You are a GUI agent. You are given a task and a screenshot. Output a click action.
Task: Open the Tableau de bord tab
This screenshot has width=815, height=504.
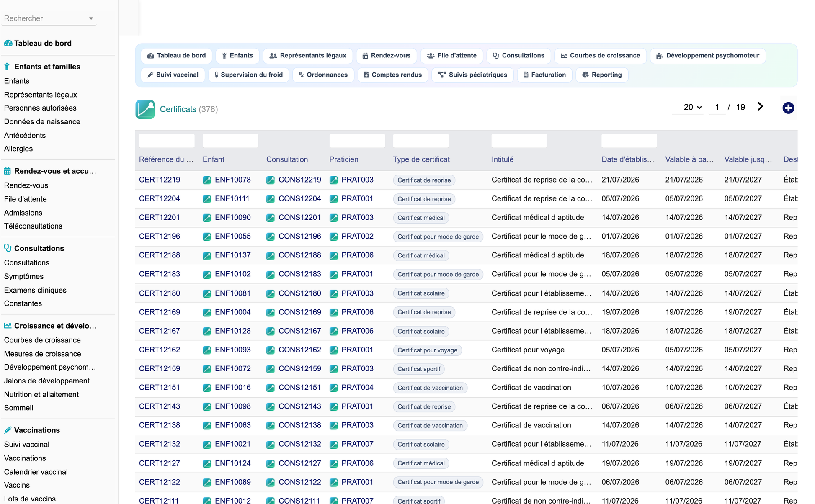point(176,56)
